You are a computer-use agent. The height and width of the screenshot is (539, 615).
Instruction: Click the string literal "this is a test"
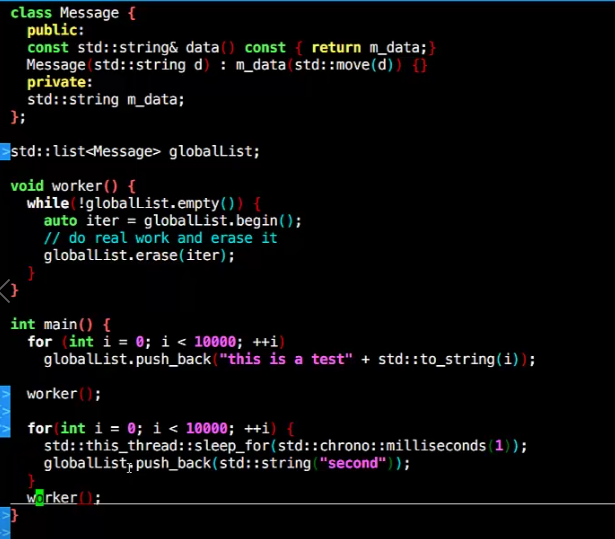tap(286, 359)
